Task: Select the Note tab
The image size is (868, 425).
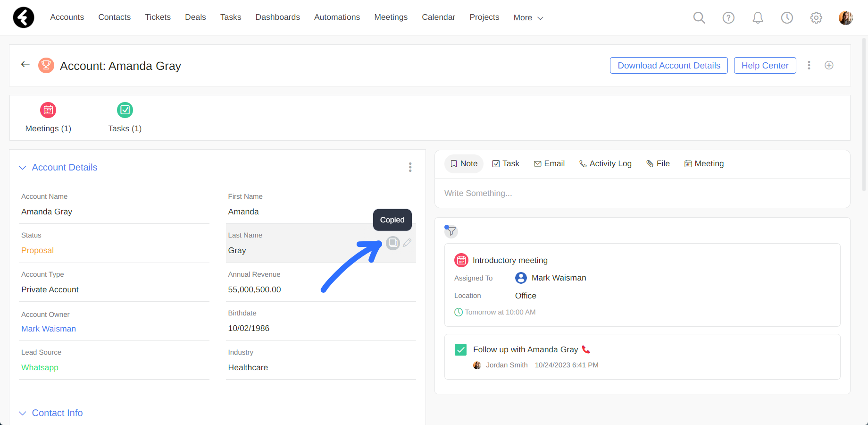Action: [464, 163]
